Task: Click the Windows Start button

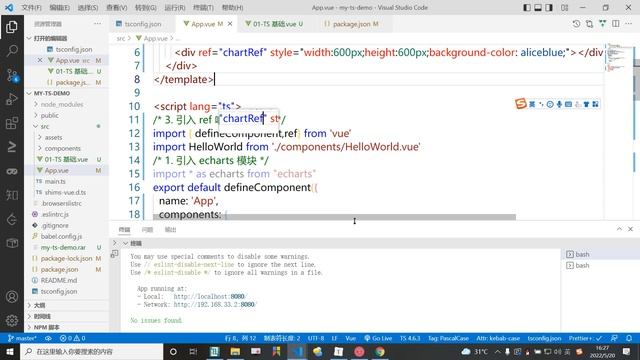Action: coord(10,351)
